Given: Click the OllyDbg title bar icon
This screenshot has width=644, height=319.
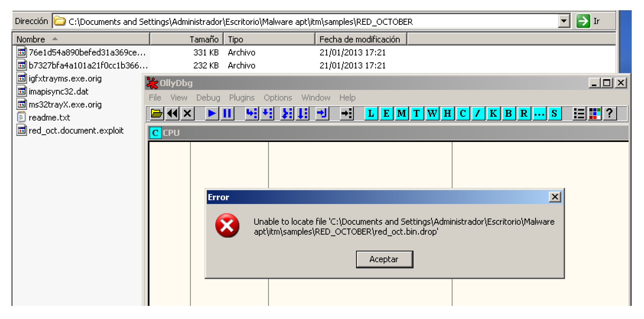Looking at the screenshot, I should pyautogui.click(x=152, y=83).
